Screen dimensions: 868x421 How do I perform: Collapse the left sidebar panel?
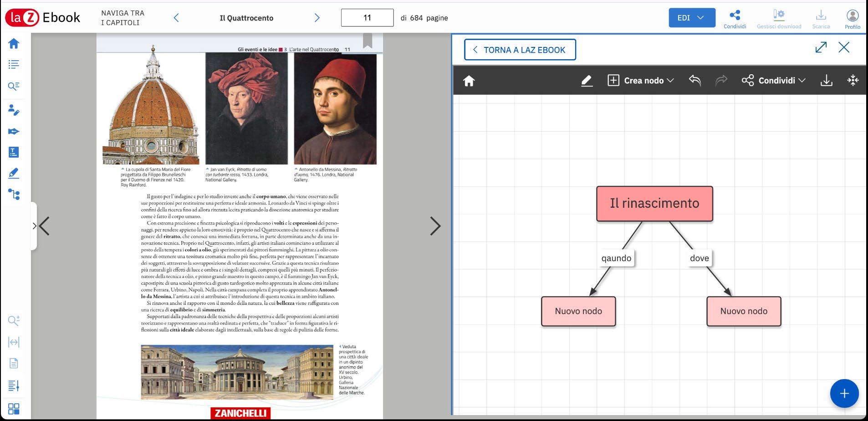click(x=34, y=226)
